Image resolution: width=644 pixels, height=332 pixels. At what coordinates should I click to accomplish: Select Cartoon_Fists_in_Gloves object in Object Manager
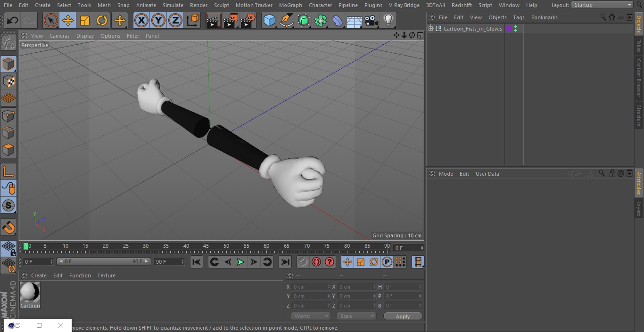pyautogui.click(x=472, y=29)
